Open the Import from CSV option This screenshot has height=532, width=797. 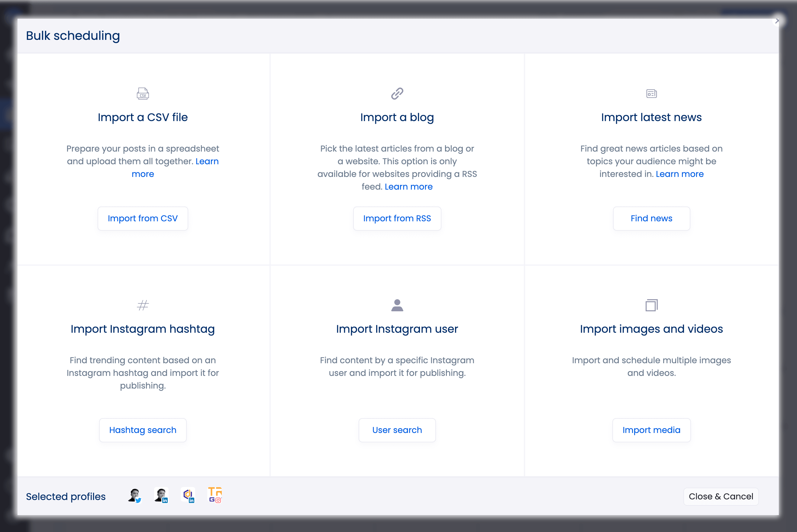pos(143,219)
